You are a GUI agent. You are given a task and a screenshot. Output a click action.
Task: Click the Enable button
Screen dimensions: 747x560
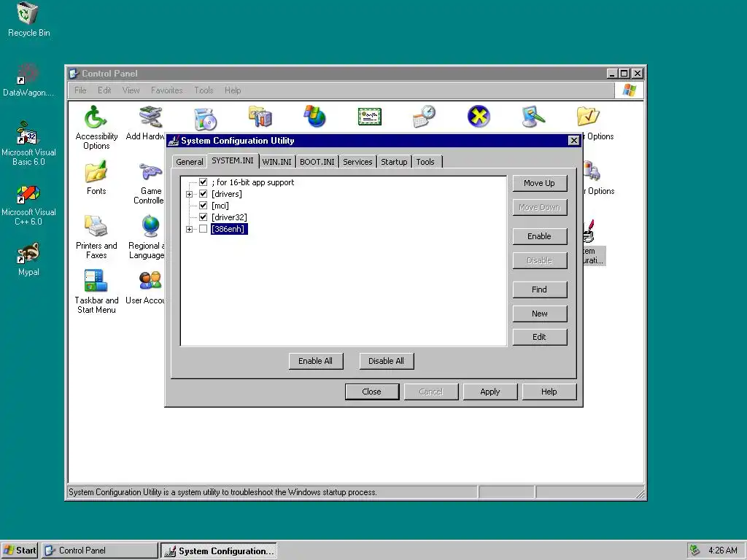pos(539,236)
